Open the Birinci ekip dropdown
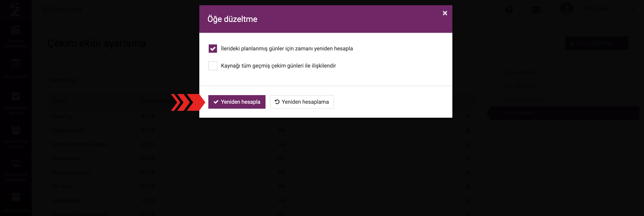644x216 pixels. pos(93,80)
